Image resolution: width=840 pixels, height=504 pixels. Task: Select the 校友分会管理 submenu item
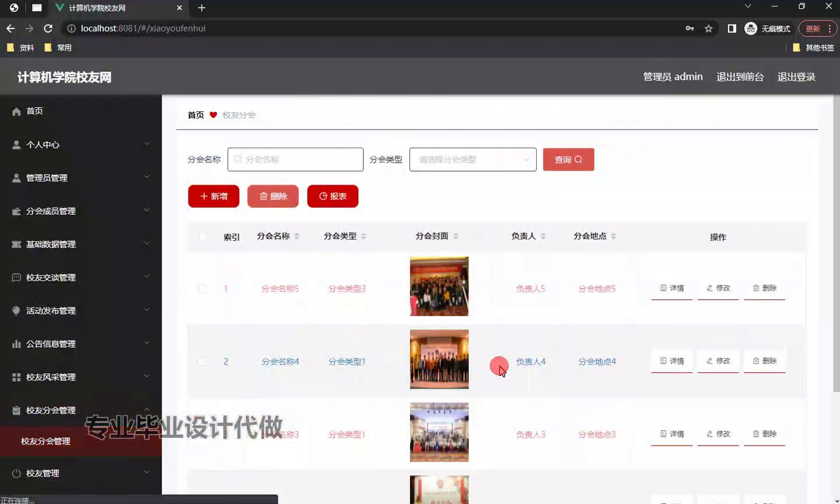[45, 442]
